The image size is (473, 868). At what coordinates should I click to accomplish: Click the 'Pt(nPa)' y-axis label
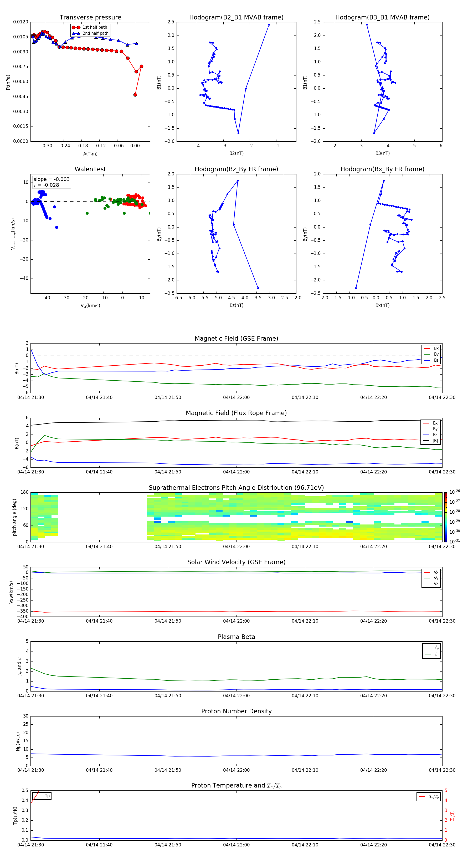pos(8,82)
